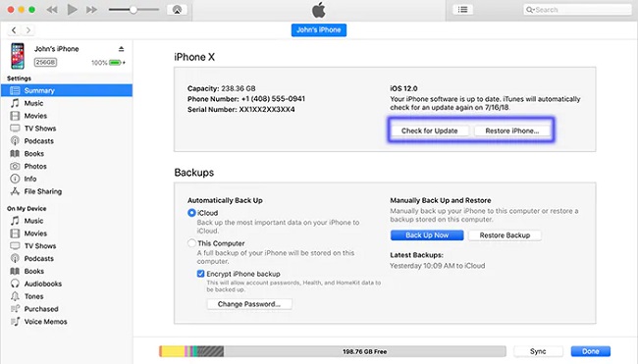Image resolution: width=638 pixels, height=364 pixels.
Task: Adjust the volume slider knob
Action: coord(133,10)
